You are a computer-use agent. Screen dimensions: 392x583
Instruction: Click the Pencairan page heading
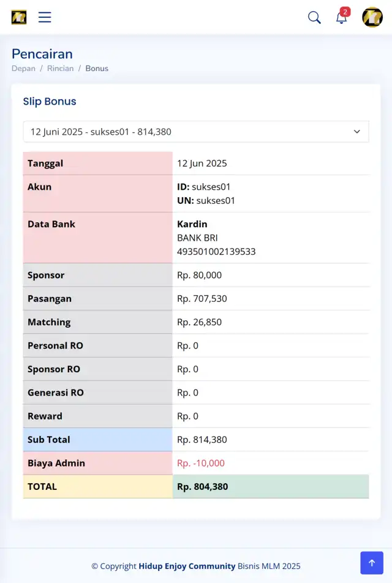click(x=42, y=54)
